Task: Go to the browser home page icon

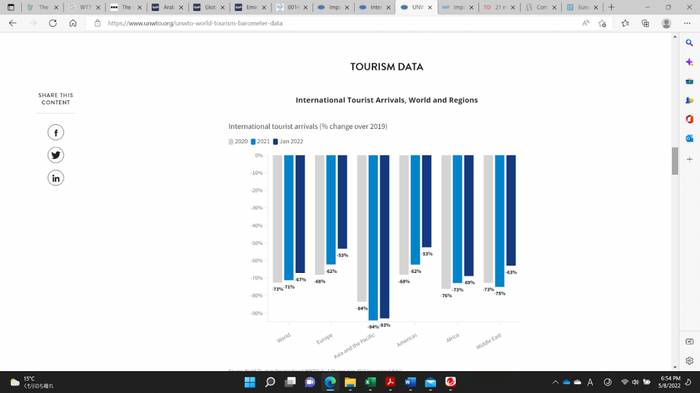Action: (x=73, y=23)
